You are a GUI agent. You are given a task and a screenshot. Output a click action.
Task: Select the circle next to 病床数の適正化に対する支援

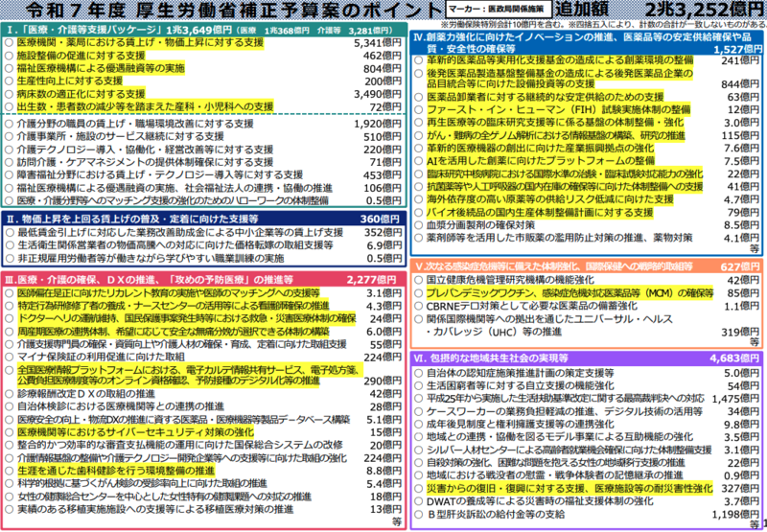[11, 95]
